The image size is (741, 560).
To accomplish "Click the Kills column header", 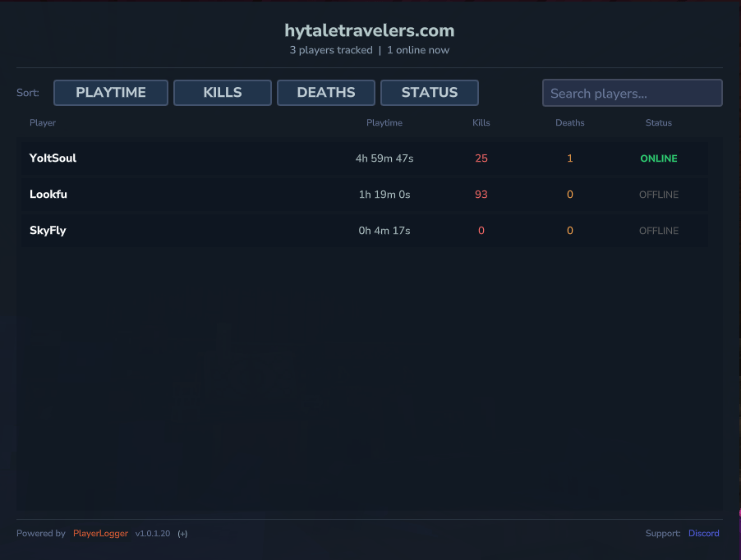I will 481,123.
